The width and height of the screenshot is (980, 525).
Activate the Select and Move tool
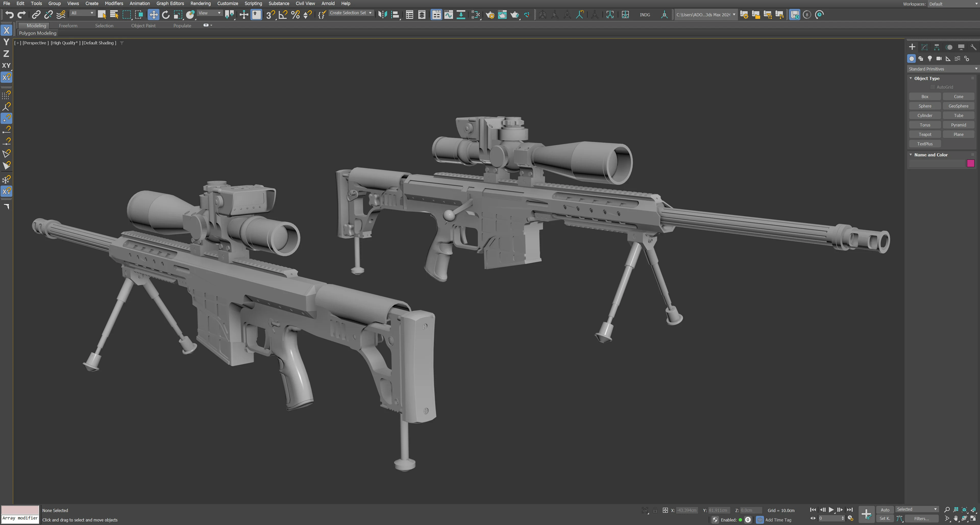point(153,15)
